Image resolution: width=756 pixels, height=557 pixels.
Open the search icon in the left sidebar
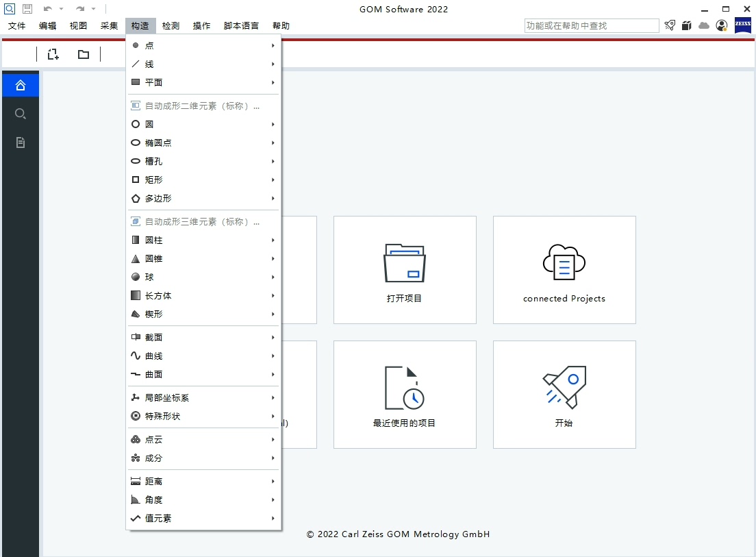(20, 114)
